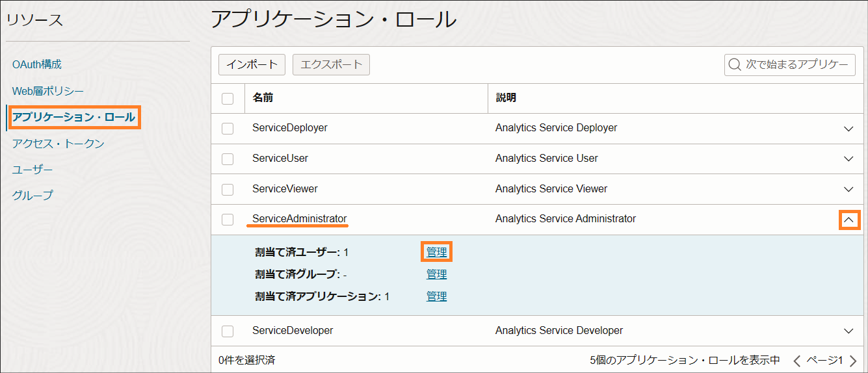Click the 5個のアプリケーション・ロールを表示中 text
The height and width of the screenshot is (373, 868).
click(685, 360)
